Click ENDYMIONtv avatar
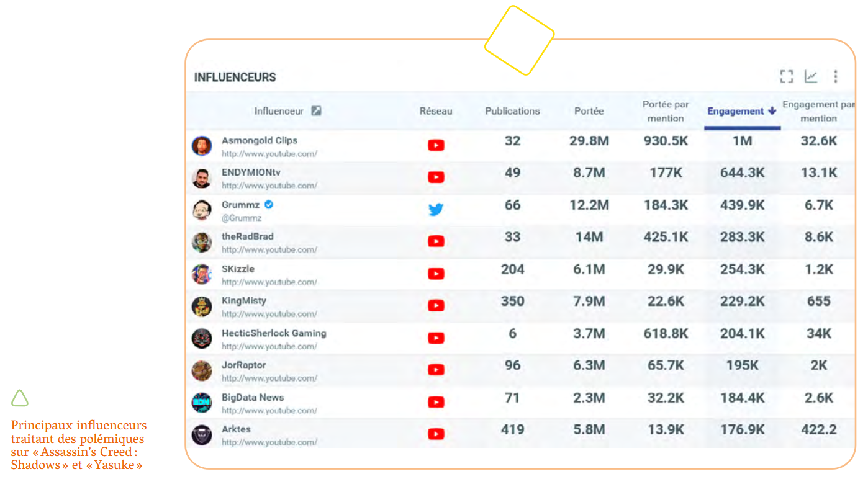This screenshot has width=868, height=479. pyautogui.click(x=202, y=178)
